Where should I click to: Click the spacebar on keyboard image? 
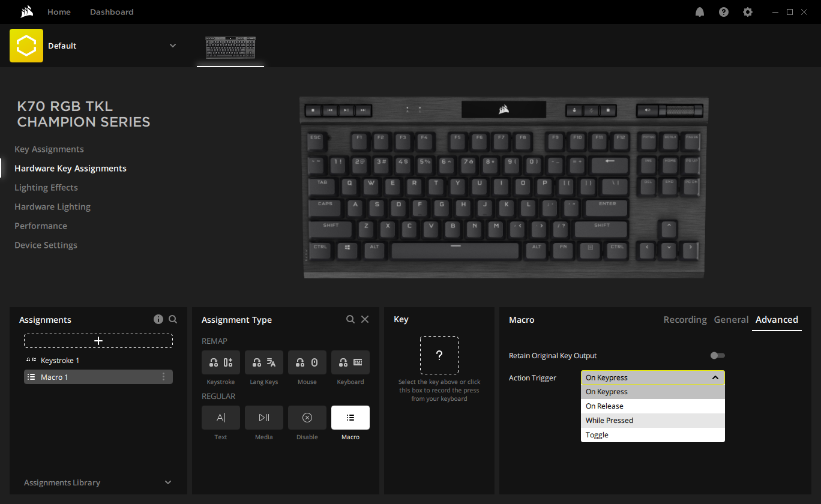click(x=455, y=250)
